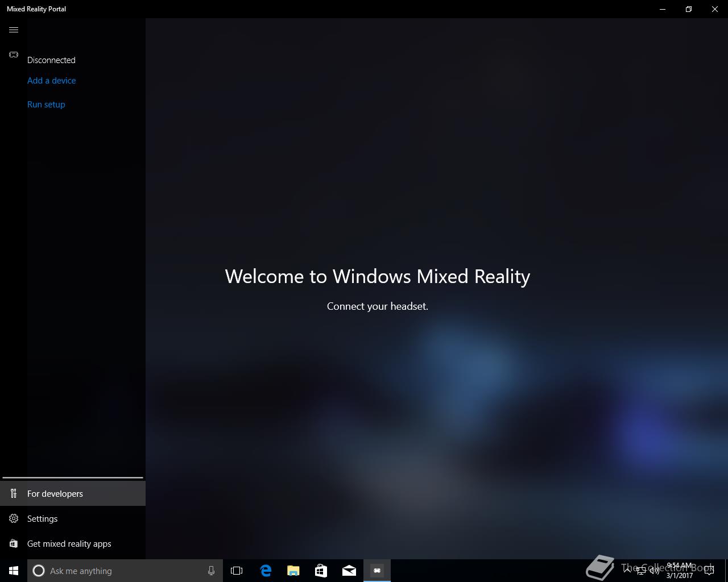The height and width of the screenshot is (582, 728).
Task: Click the Welcome to Windows Mixed Reality heading
Action: (378, 276)
